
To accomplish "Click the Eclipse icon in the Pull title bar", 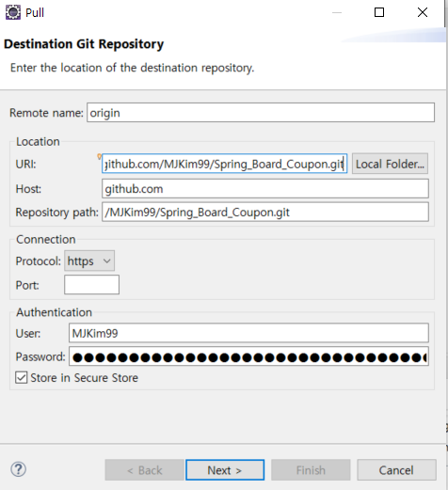I will click(13, 12).
